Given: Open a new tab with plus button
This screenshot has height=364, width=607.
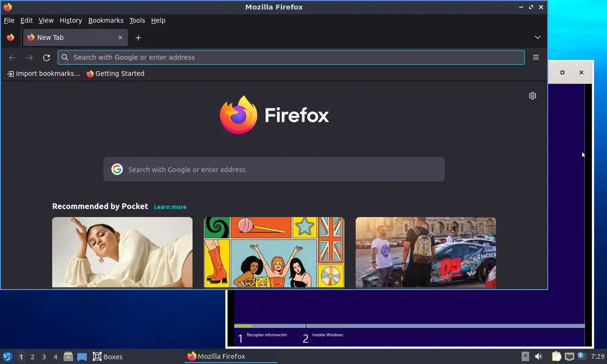Looking at the screenshot, I should pyautogui.click(x=138, y=37).
